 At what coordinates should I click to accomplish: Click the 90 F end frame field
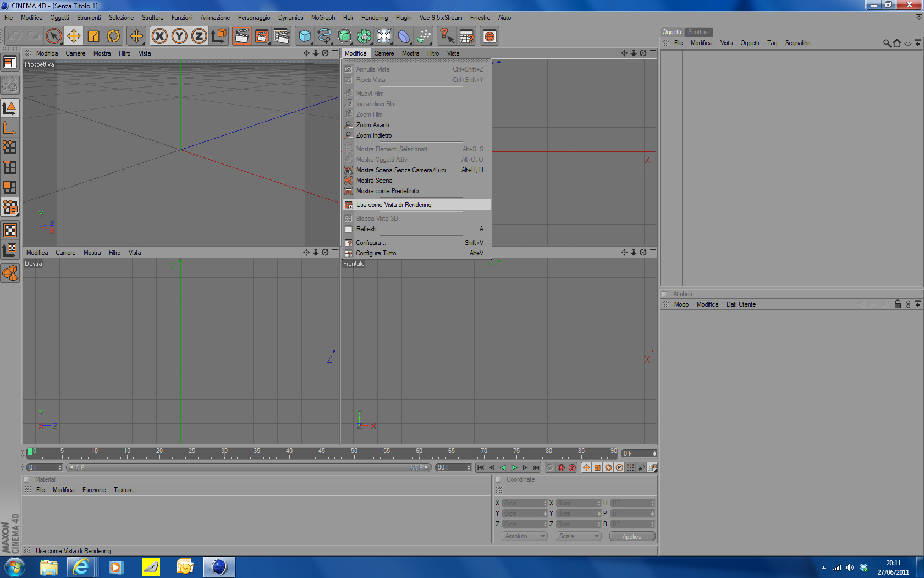(454, 467)
